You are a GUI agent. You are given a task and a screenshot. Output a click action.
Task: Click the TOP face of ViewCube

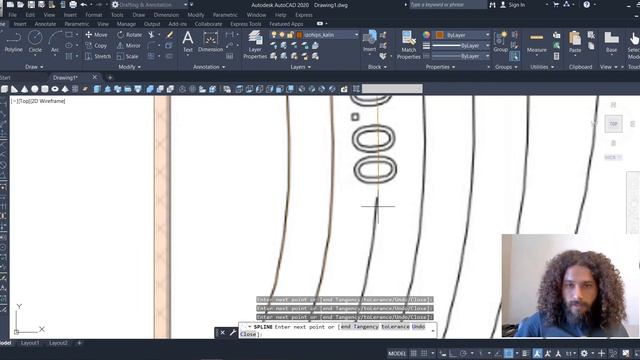click(613, 124)
